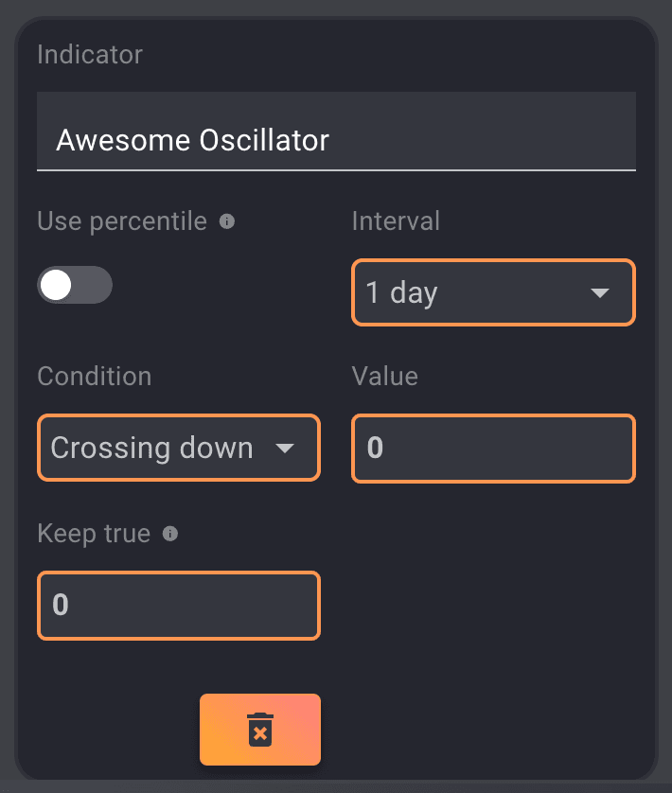This screenshot has height=793, width=672.
Task: Click the info icon beside Keep true
Action: (x=170, y=534)
